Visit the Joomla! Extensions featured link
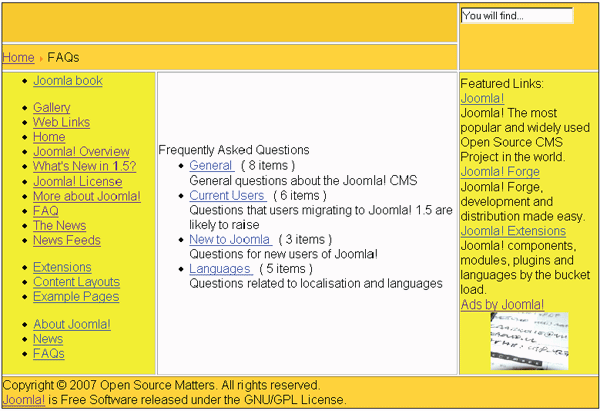Image resolution: width=600 pixels, height=411 pixels. [513, 231]
